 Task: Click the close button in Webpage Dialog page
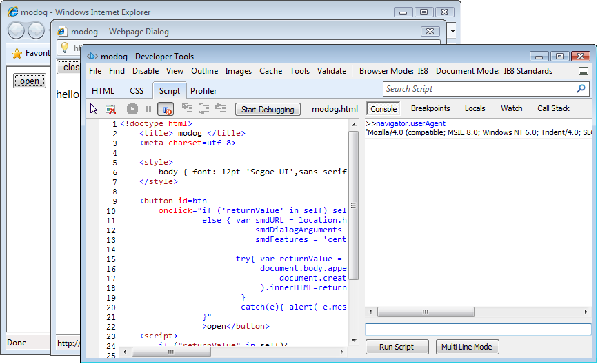click(69, 68)
